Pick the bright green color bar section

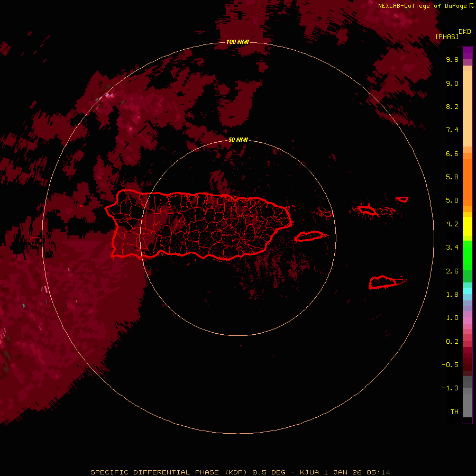click(467, 255)
